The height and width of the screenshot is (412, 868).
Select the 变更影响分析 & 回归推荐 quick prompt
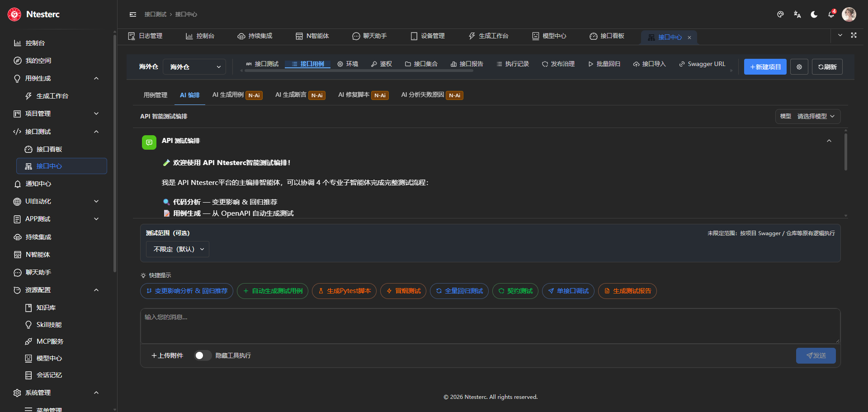tap(187, 291)
